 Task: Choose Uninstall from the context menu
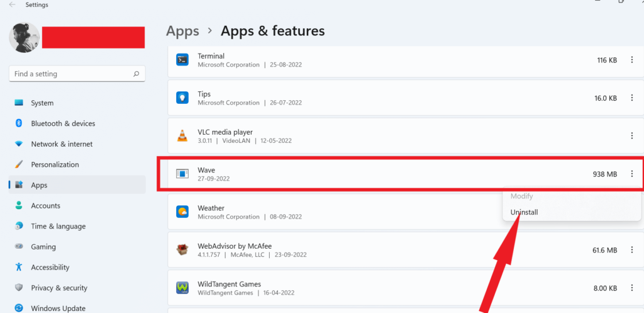tap(524, 212)
